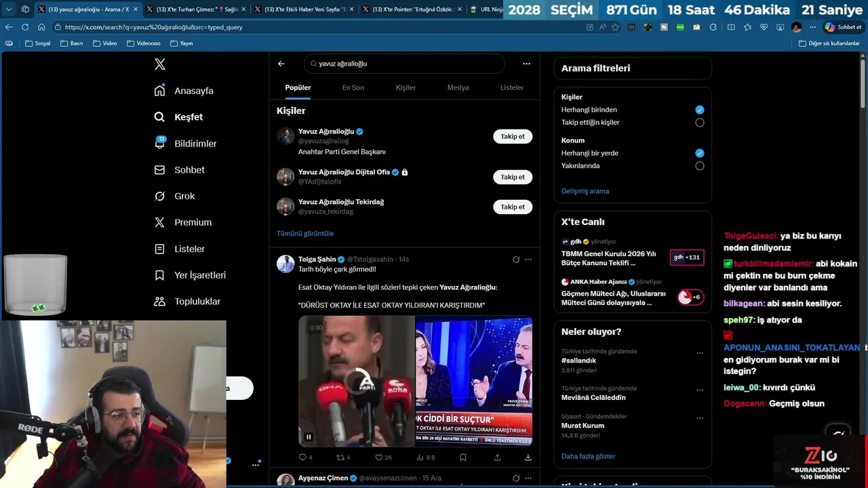The height and width of the screenshot is (488, 868).
Task: Open Yer İşaretleri bookmarks
Action: click(190, 275)
